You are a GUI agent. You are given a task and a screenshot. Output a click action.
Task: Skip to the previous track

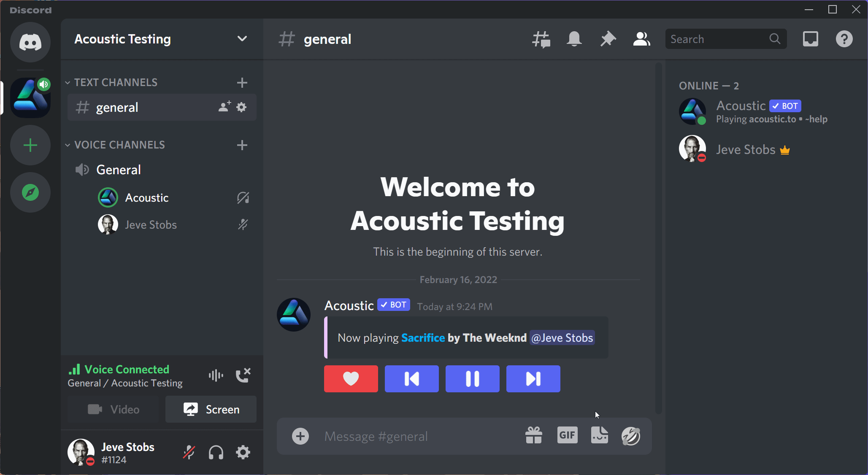tap(412, 379)
